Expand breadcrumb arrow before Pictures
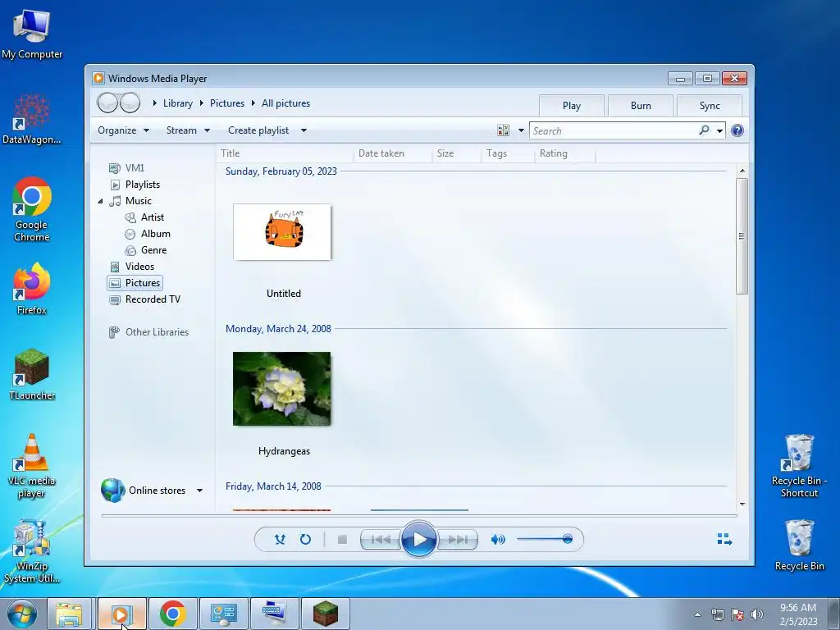Viewport: 840px width, 630px height. click(202, 103)
